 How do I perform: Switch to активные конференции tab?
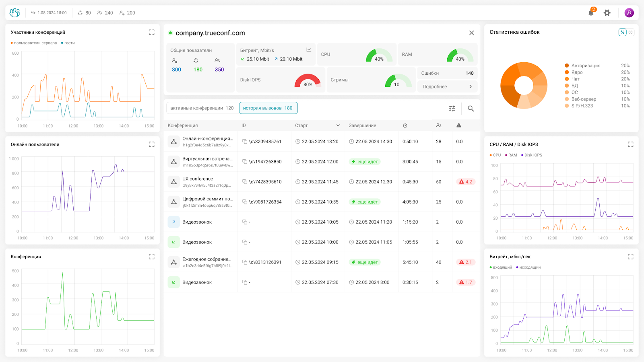coord(202,108)
